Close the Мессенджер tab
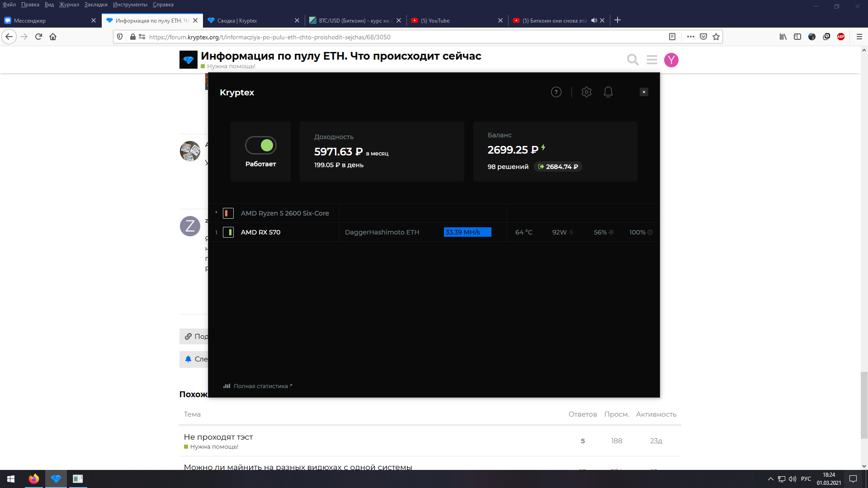Viewport: 868px width, 488px height. point(94,20)
